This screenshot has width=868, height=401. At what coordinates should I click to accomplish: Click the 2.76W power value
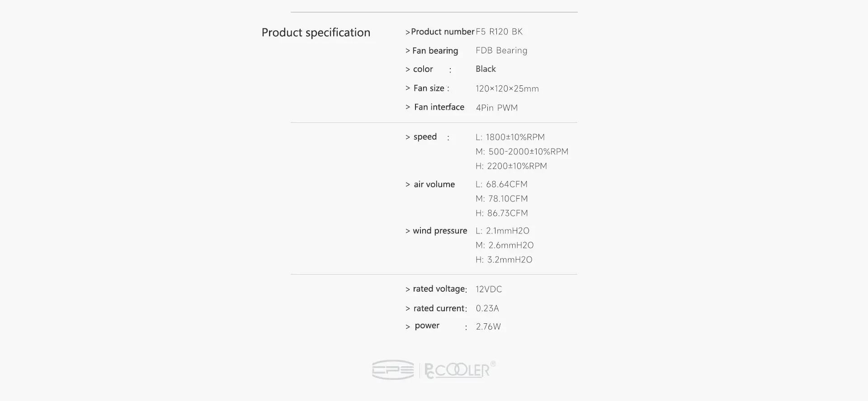tap(488, 326)
